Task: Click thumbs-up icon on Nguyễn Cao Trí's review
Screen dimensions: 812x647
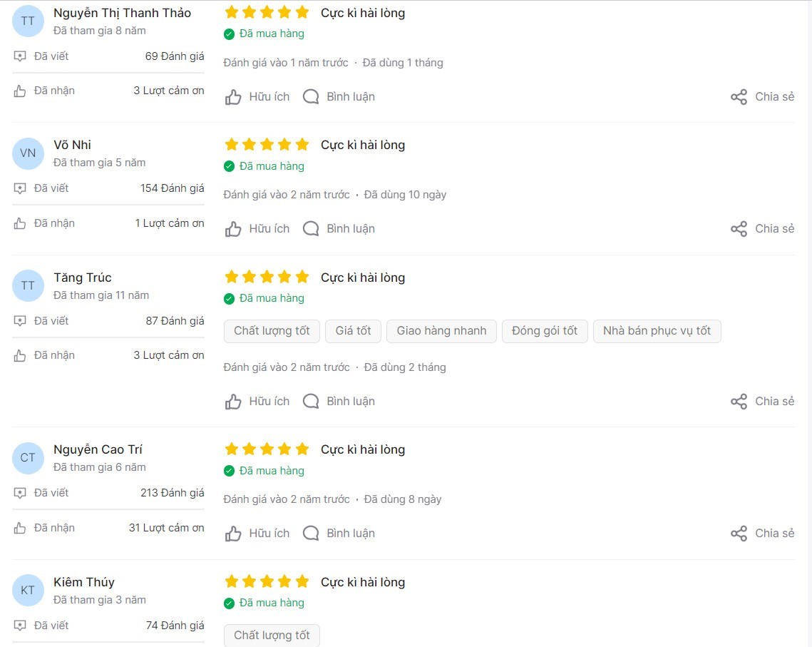Action: tap(233, 534)
